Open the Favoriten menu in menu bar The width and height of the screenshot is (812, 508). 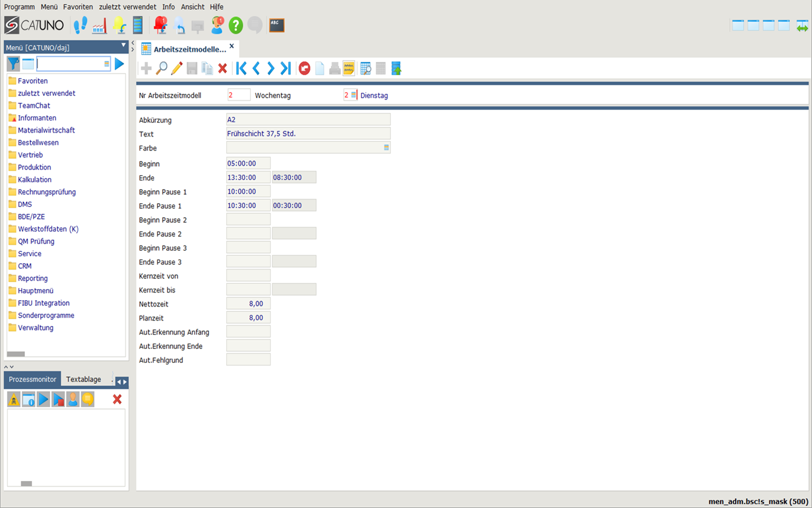(x=77, y=7)
